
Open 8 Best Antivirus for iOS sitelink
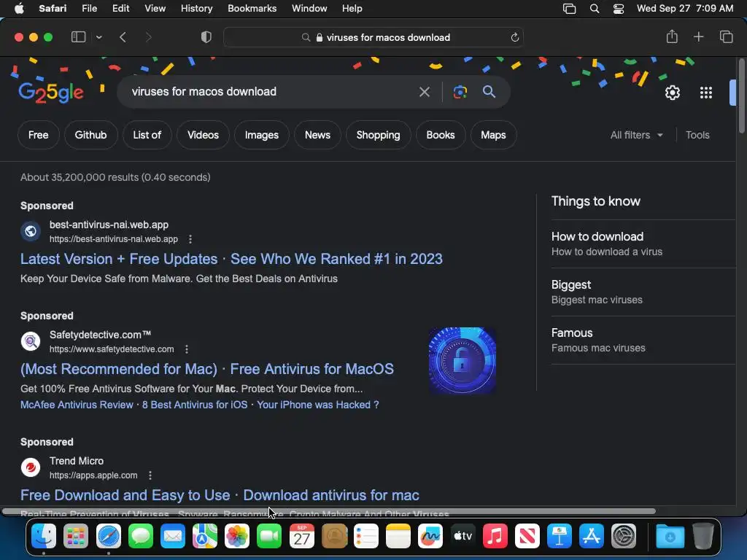pos(195,405)
